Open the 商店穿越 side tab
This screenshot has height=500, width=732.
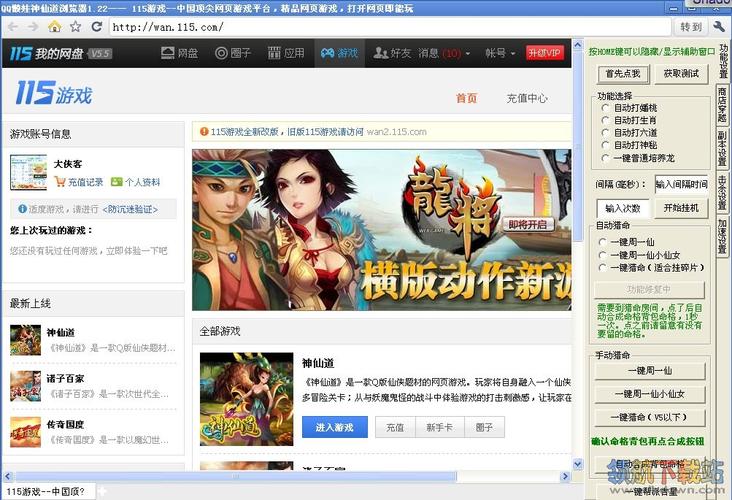tap(722, 105)
